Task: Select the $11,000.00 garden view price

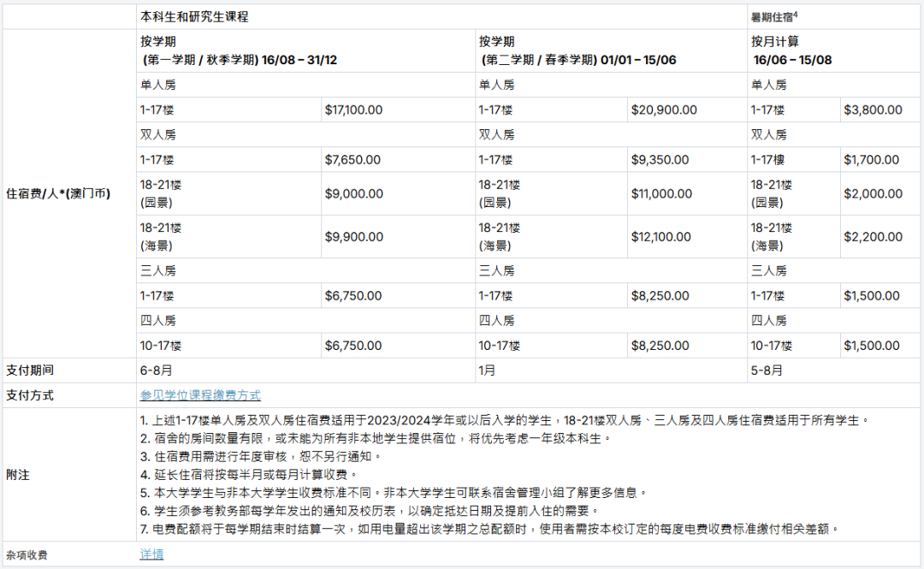Action: pos(661,194)
